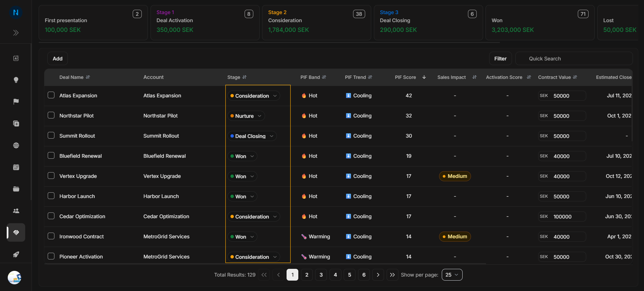644x291 pixels.
Task: Go to the next page with the right arrow
Action: coord(378,275)
